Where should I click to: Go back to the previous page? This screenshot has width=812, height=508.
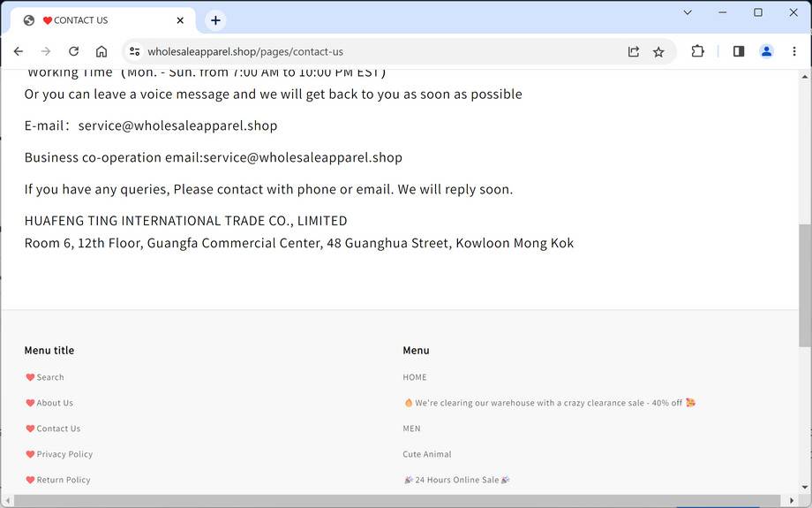point(19,51)
